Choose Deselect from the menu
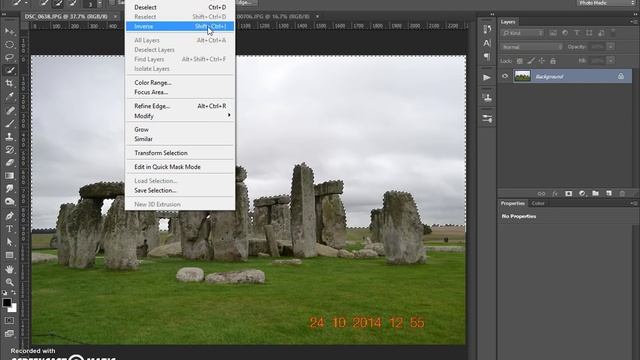The image size is (640, 360). 180,7
